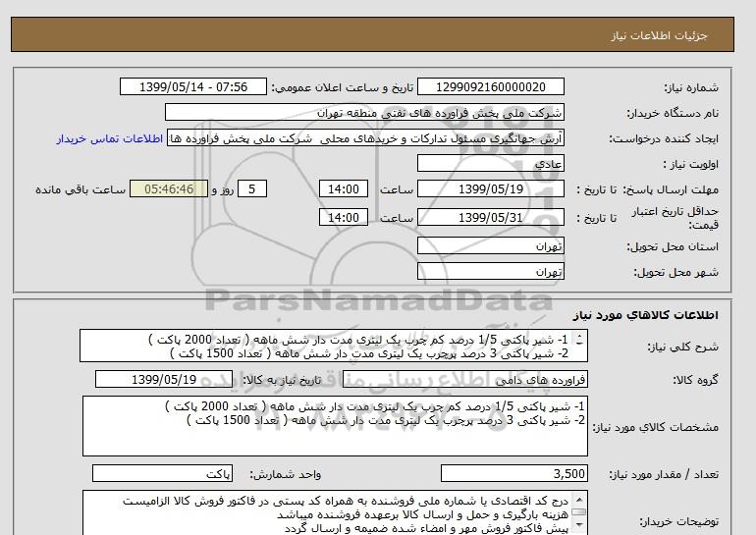Image resolution: width=756 pixels, height=535 pixels.
Task: Click the شهر محل تحویل label
Action: tap(675, 272)
